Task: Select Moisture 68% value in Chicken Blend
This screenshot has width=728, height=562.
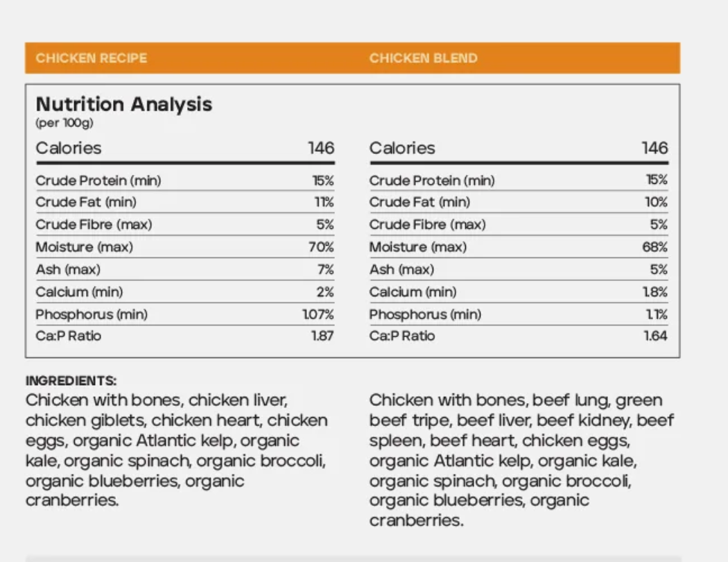Action: (x=655, y=247)
